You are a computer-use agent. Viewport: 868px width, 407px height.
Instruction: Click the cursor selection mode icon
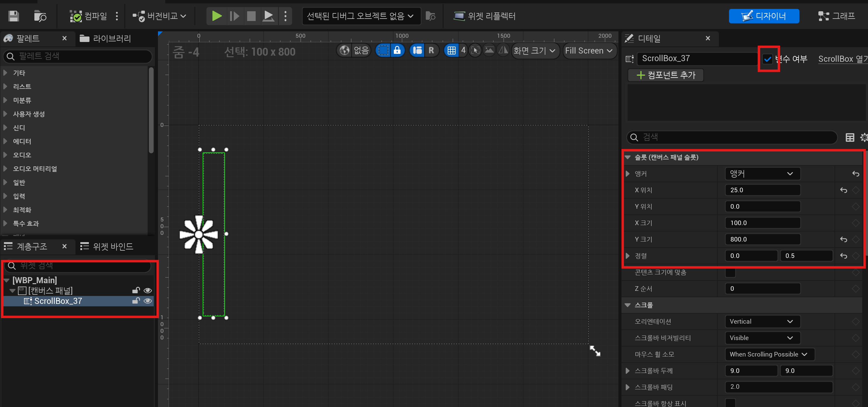[475, 50]
